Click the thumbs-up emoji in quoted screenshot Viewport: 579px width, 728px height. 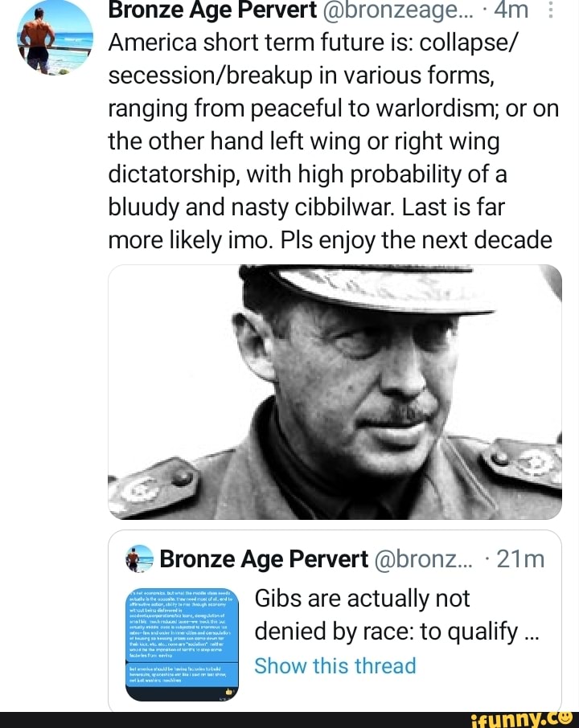[229, 689]
